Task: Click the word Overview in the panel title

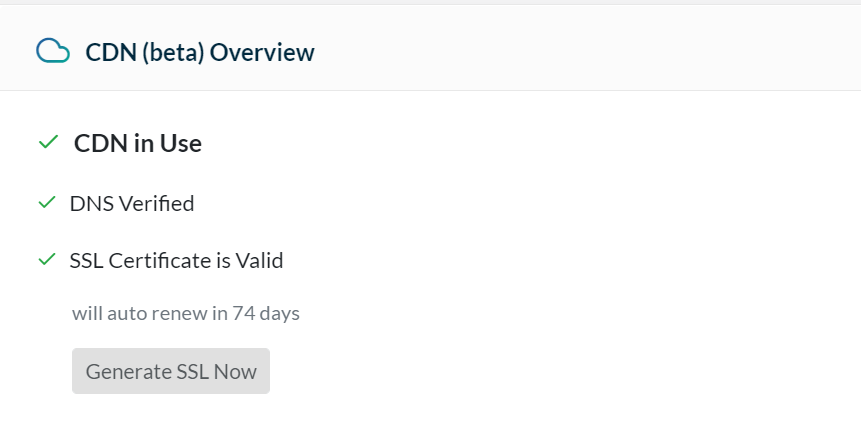Action: [x=262, y=52]
